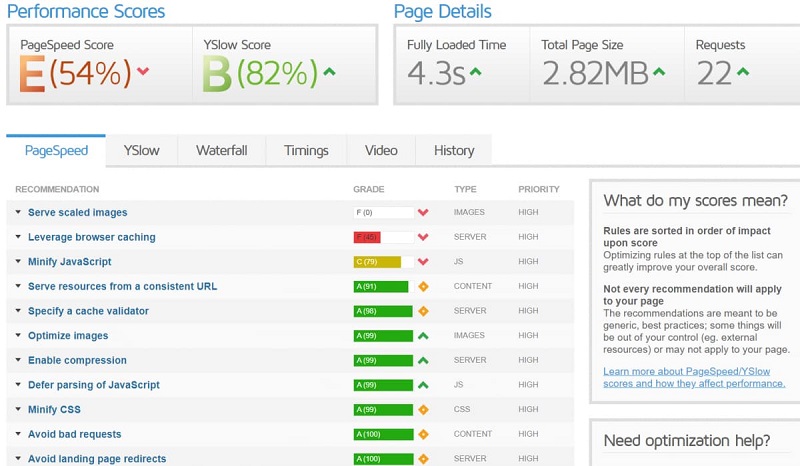Open the Enable compression recommendation link
This screenshot has width=800, height=466.
coord(77,360)
